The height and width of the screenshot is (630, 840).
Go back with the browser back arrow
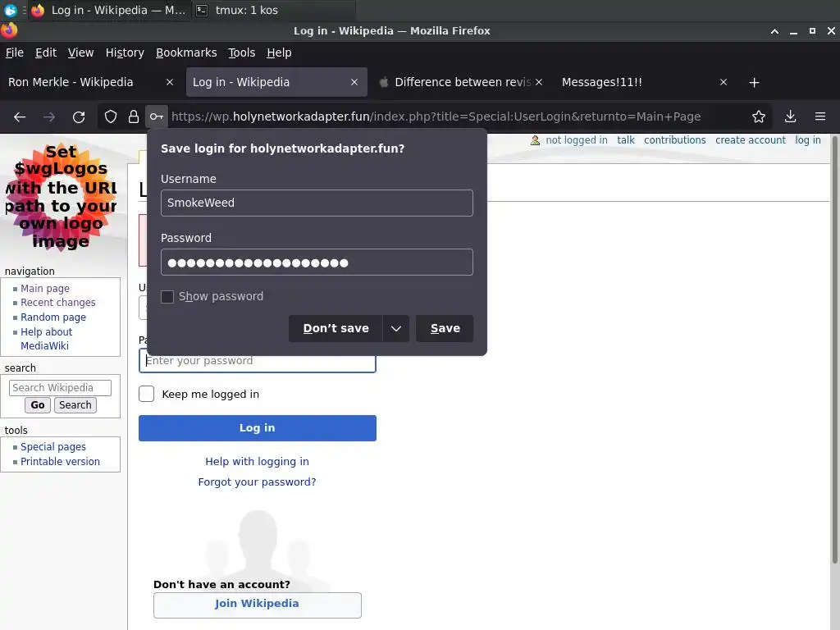tap(20, 116)
